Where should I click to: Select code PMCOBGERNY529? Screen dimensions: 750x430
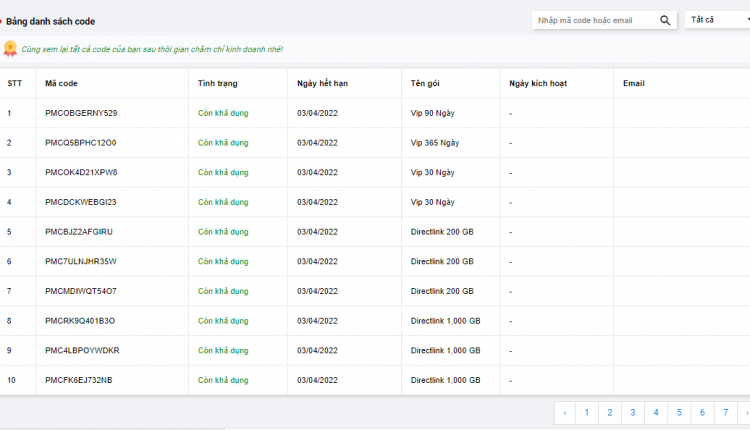click(81, 113)
